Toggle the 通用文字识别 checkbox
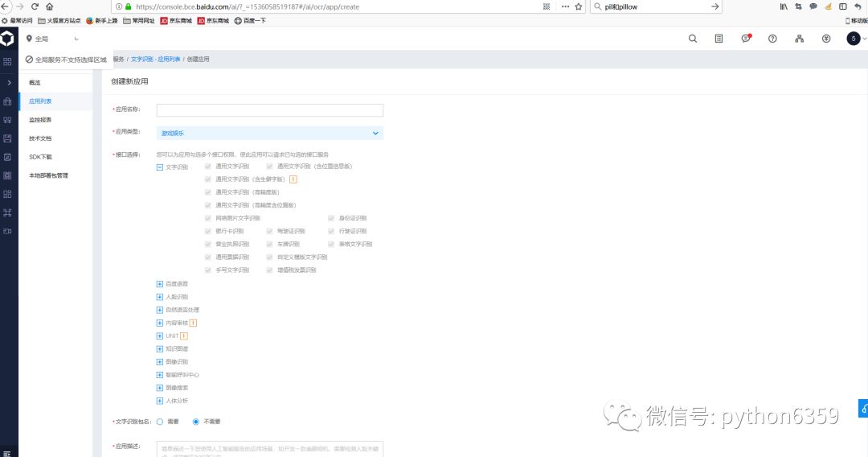Image resolution: width=868 pixels, height=457 pixels. click(208, 167)
